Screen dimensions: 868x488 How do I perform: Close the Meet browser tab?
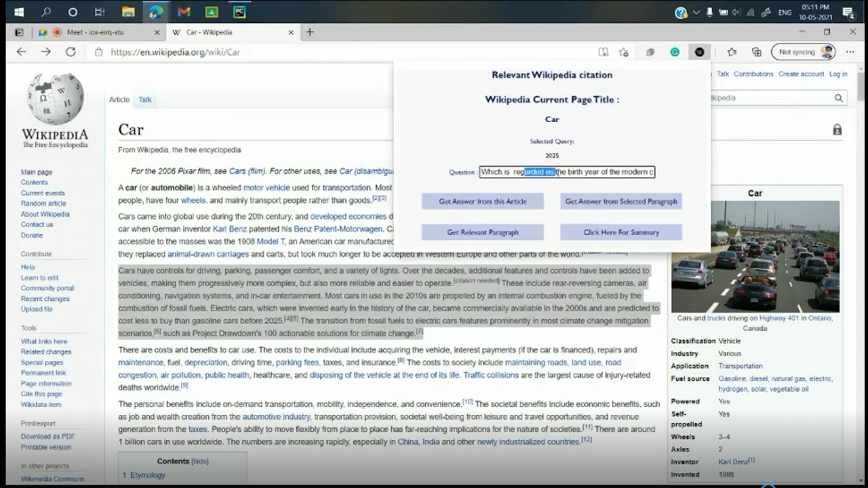point(157,32)
